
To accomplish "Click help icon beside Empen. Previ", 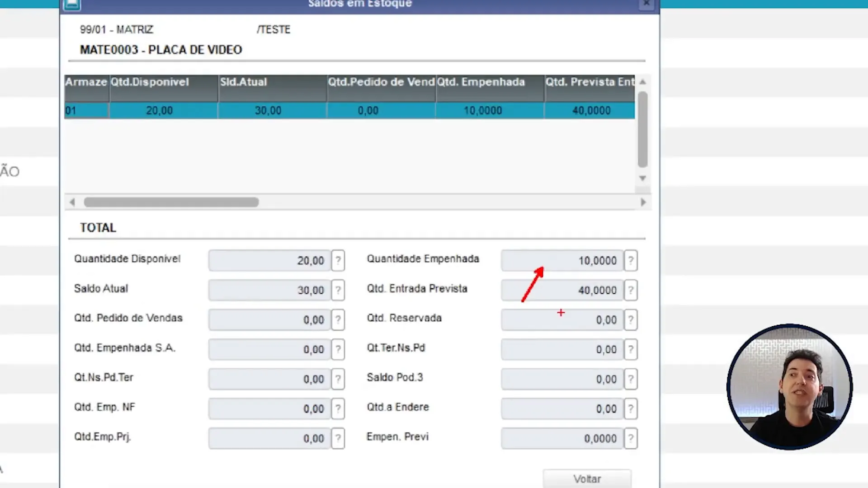I will [631, 438].
